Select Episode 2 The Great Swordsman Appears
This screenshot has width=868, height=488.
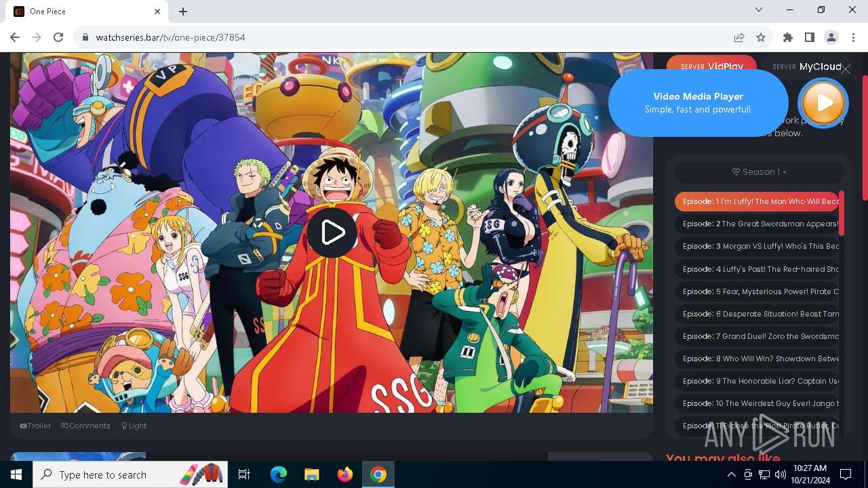(757, 224)
